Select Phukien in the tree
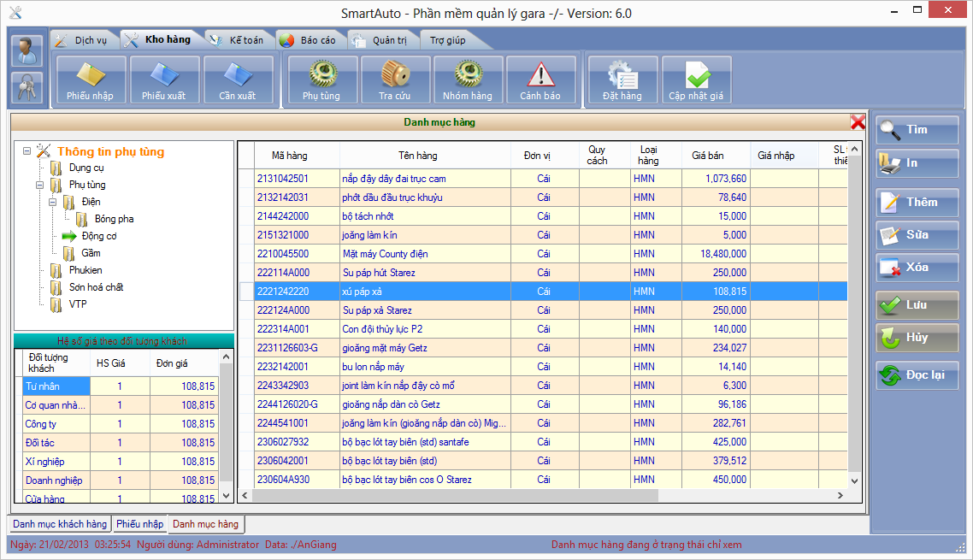This screenshot has height=560, width=973. pos(86,271)
